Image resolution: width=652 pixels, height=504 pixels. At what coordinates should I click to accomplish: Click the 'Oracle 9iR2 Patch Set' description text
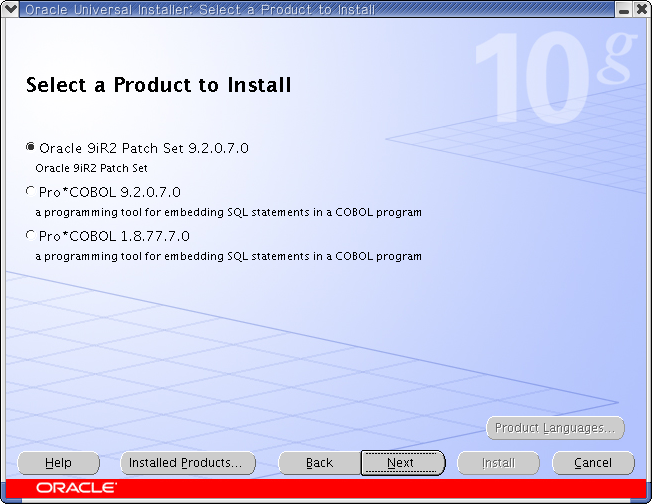tap(91, 168)
